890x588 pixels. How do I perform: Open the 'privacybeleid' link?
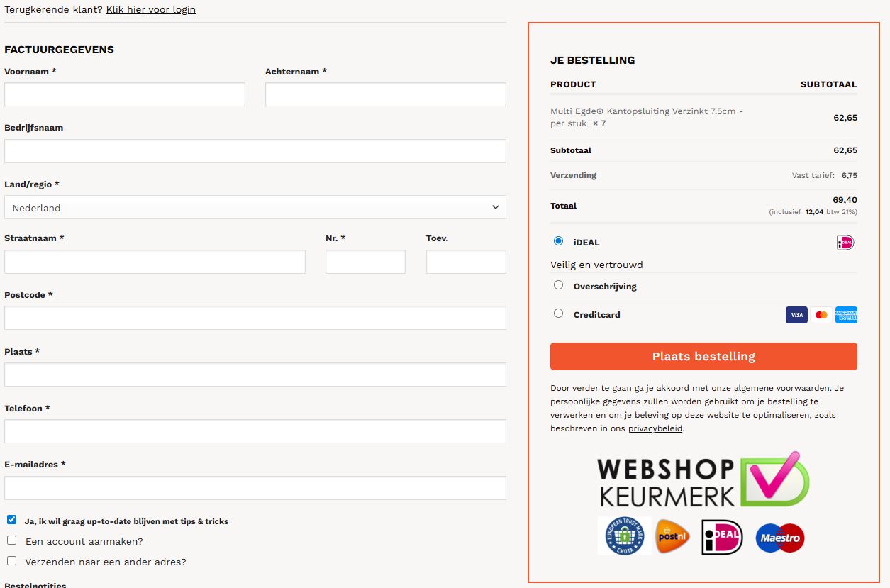(655, 428)
